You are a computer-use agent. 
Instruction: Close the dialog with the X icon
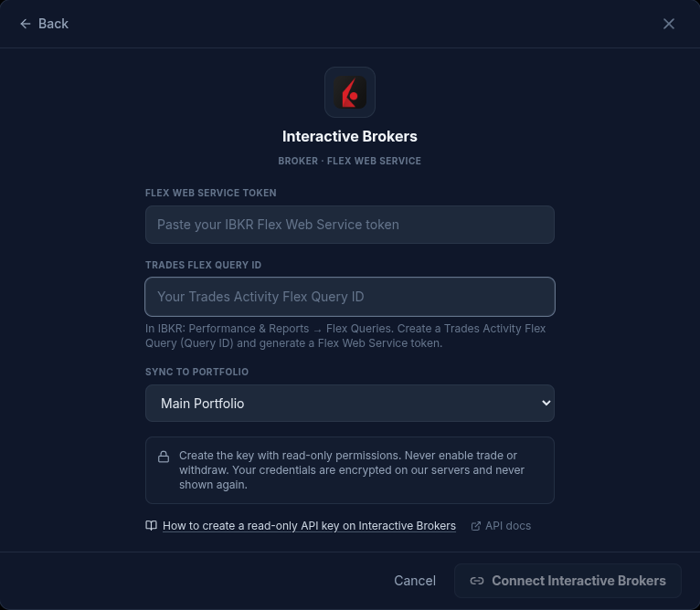point(668,24)
